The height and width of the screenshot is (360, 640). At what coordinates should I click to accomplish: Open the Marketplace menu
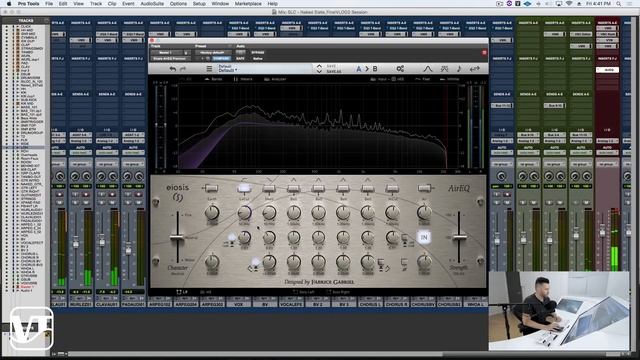(x=248, y=4)
